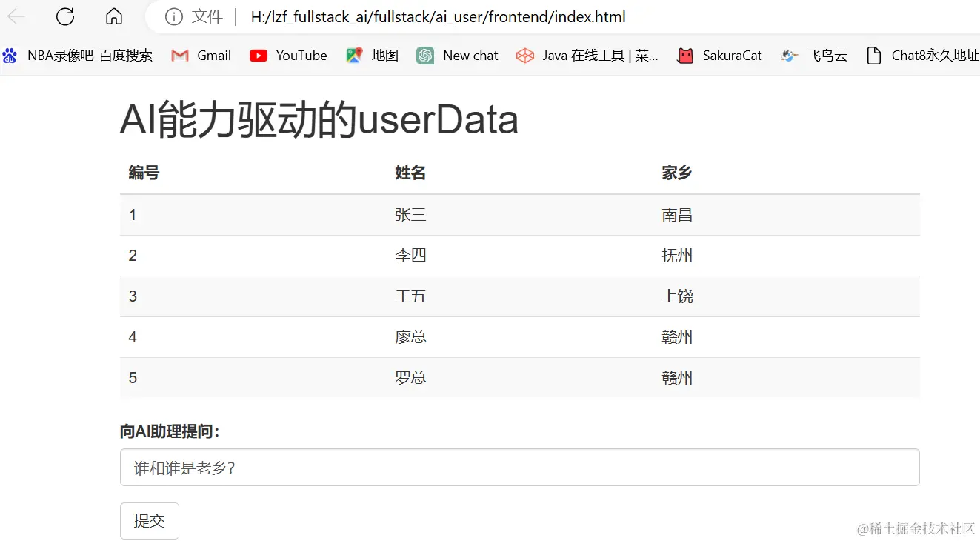Image resolution: width=980 pixels, height=541 pixels.
Task: Focus the 谁和谁是老乡? question input
Action: (x=520, y=468)
